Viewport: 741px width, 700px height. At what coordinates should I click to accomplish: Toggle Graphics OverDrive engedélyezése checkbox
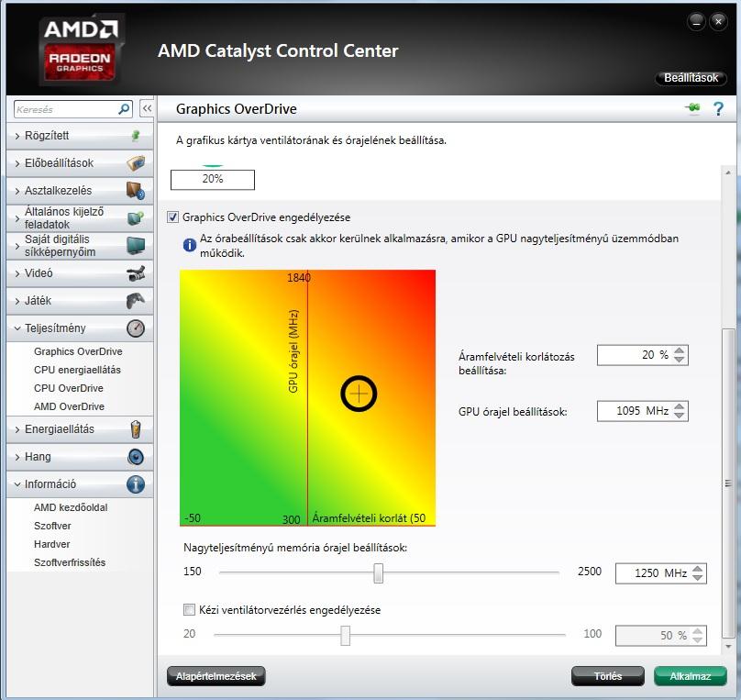[x=173, y=217]
